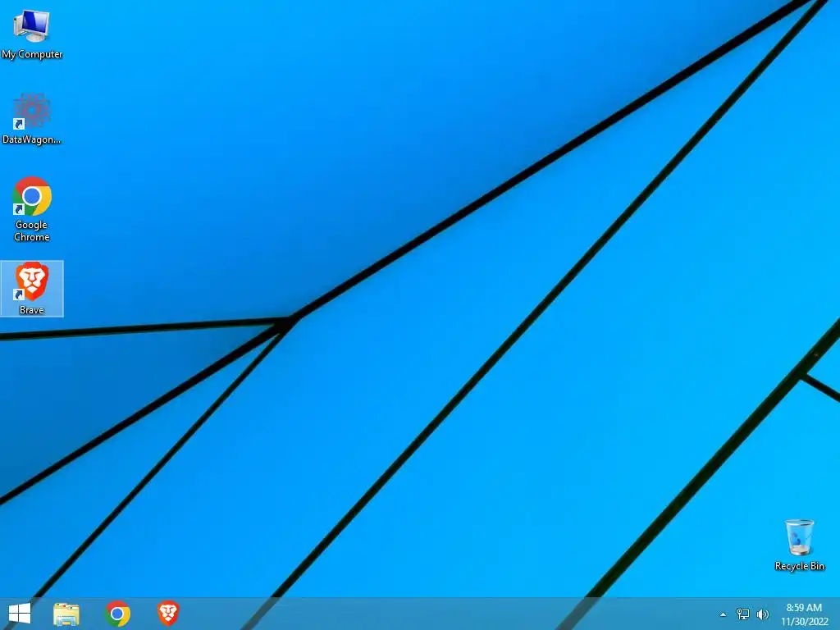Open the volume speaker tray icon

click(x=762, y=614)
